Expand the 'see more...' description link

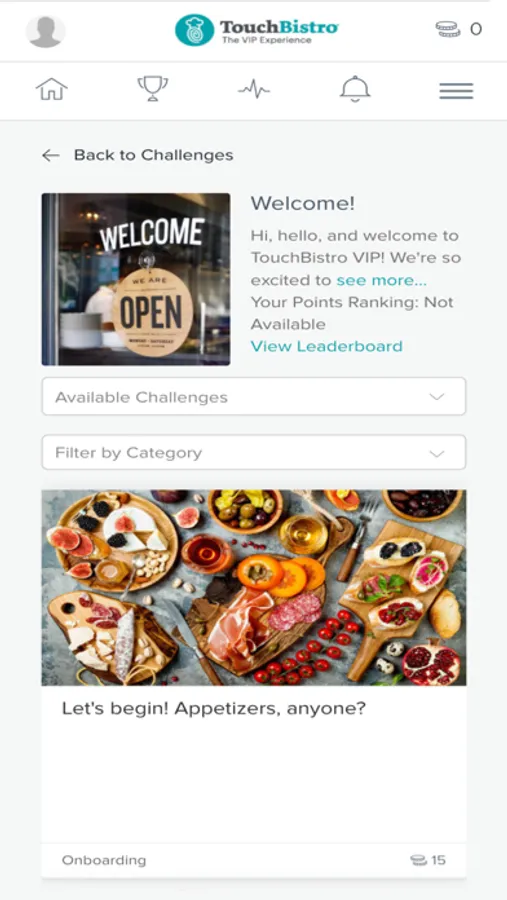[381, 280]
